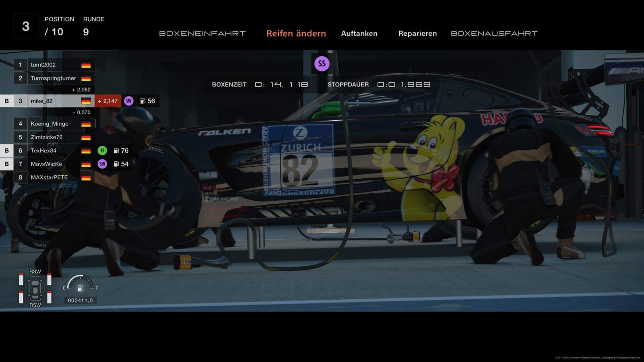The image size is (644, 362).
Task: Select the Reparieren option
Action: (x=417, y=33)
